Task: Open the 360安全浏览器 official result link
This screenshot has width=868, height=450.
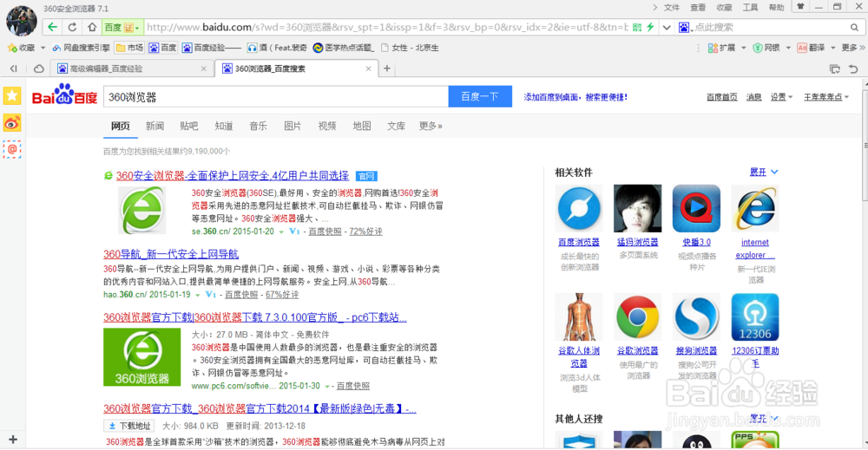Action: coord(233,176)
